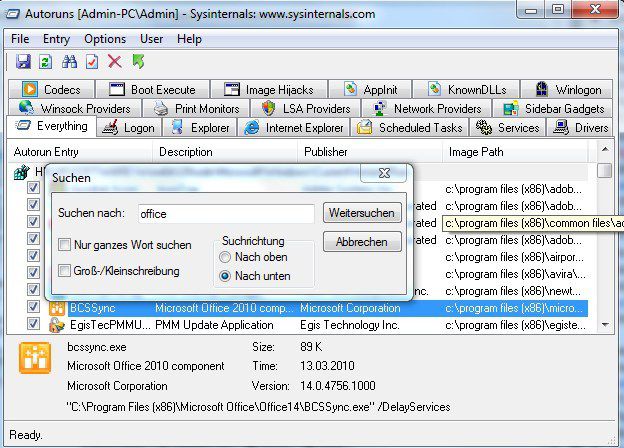Click the Properties checkmark toolbar icon
This screenshot has width=624, height=448.
click(92, 62)
